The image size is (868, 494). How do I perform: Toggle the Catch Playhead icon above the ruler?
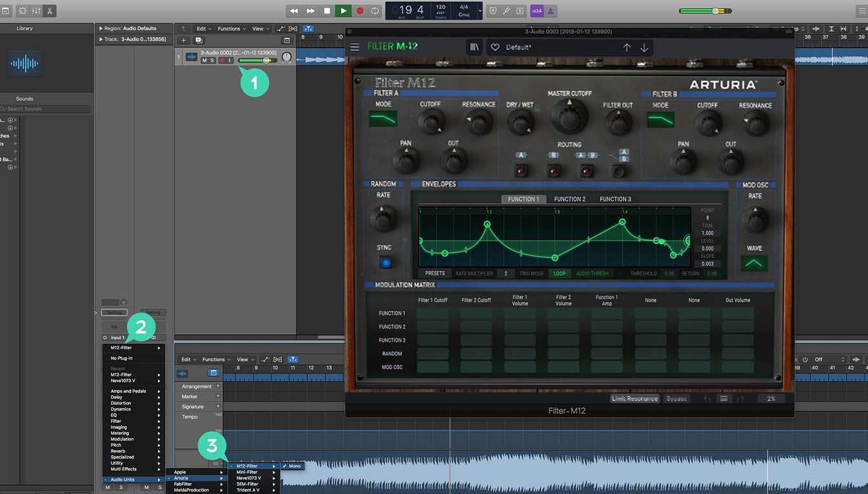[x=309, y=28]
